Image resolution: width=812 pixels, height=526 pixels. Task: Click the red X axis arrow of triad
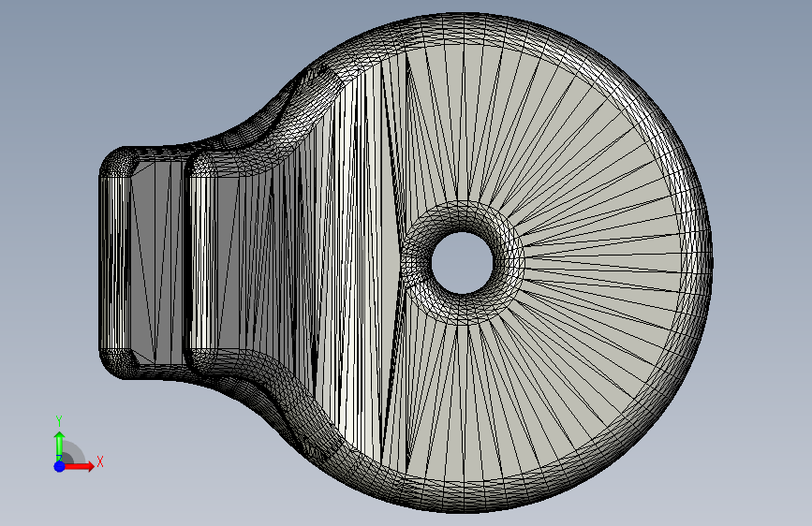pyautogui.click(x=79, y=466)
